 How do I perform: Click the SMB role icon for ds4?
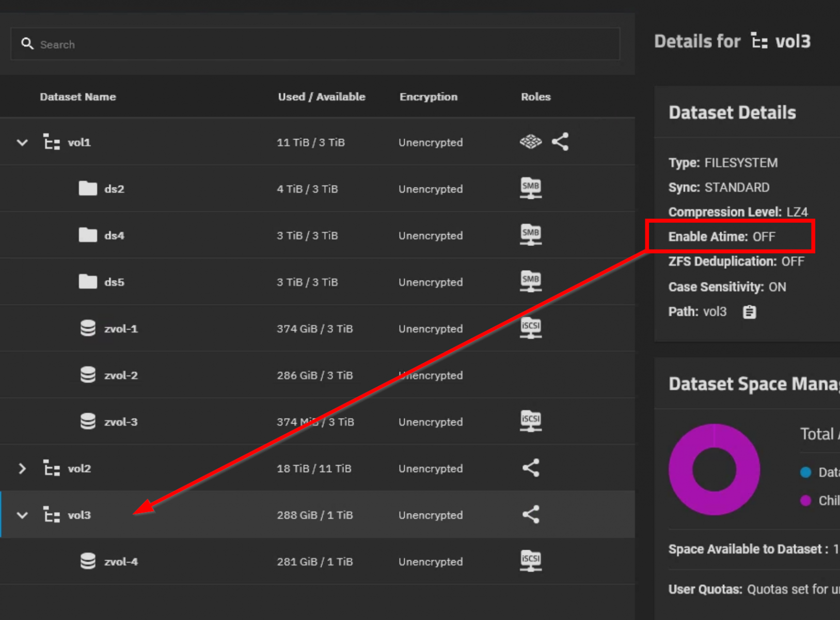531,235
